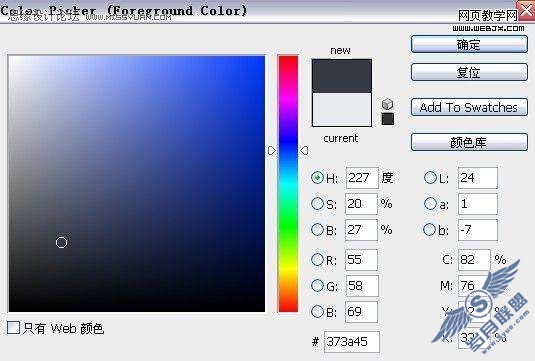Click the hue H value field 227
Image resolution: width=535 pixels, height=361 pixels.
click(362, 178)
